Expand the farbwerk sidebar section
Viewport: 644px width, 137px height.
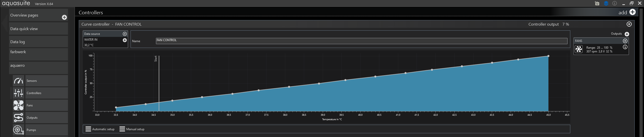point(38,54)
